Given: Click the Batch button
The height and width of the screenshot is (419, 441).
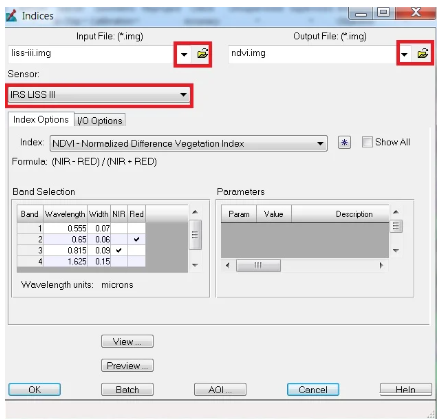Looking at the screenshot, I should point(127,390).
